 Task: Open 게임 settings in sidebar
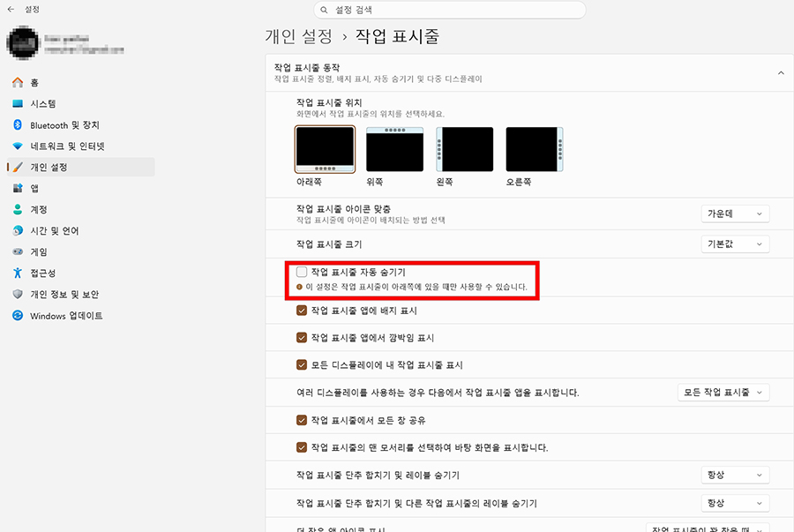point(81,251)
